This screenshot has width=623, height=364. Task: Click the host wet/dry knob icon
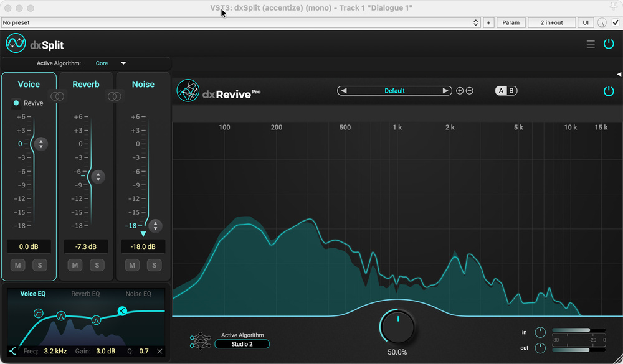coord(602,22)
